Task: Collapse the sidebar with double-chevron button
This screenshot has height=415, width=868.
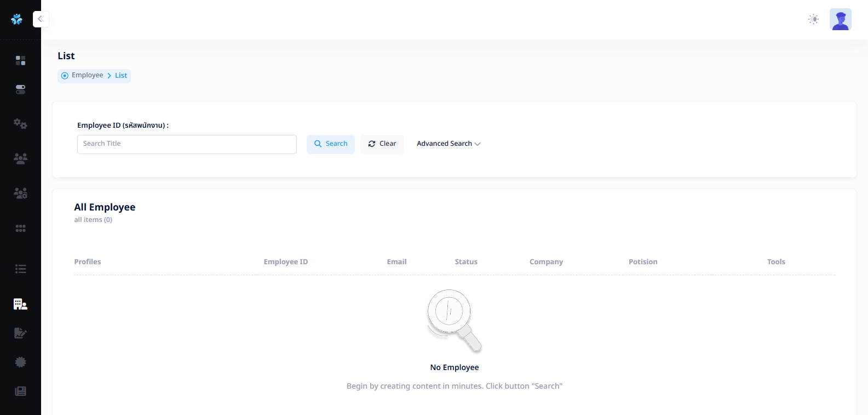Action: point(41,19)
